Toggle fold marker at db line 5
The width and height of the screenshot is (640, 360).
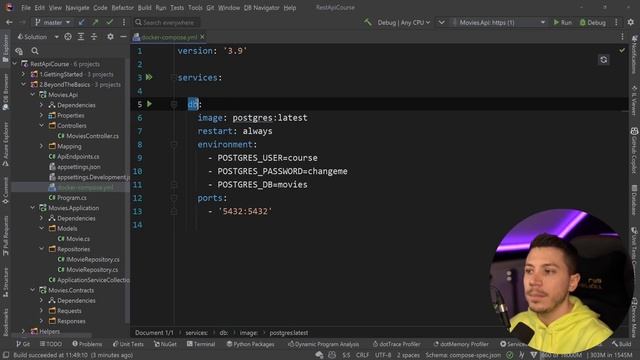coord(174,104)
